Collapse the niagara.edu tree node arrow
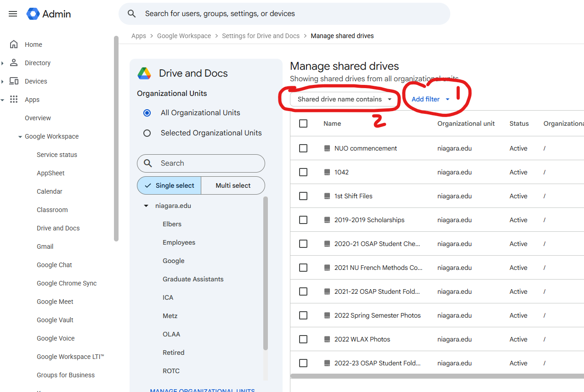584x392 pixels. pos(147,206)
